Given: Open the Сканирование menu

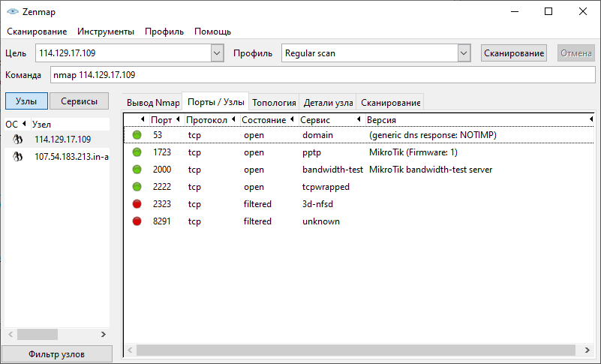Looking at the screenshot, I should 37,32.
